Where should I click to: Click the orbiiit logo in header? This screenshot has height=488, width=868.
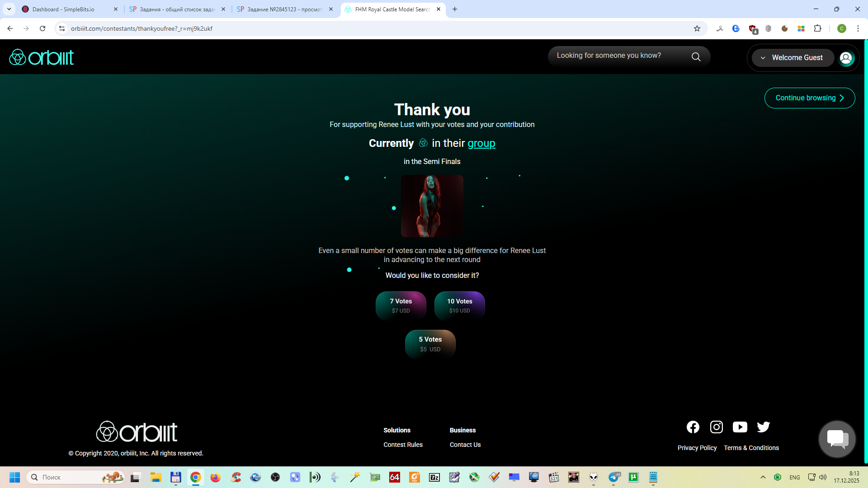(x=42, y=57)
